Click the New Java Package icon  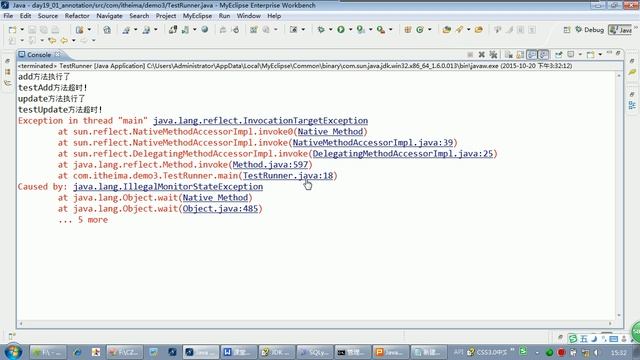pyautogui.click(x=407, y=29)
